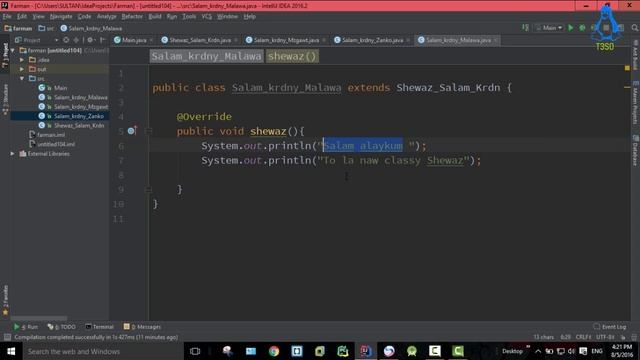Collapse the src folder
This screenshot has height=360, width=640.
(22, 78)
